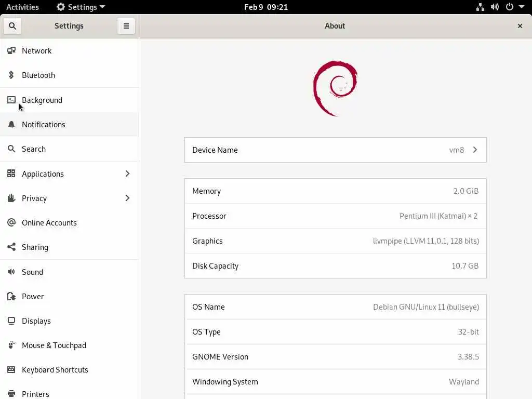532x399 pixels.
Task: Click the Processor value Pentium III (Katmai)
Action: pyautogui.click(x=438, y=216)
